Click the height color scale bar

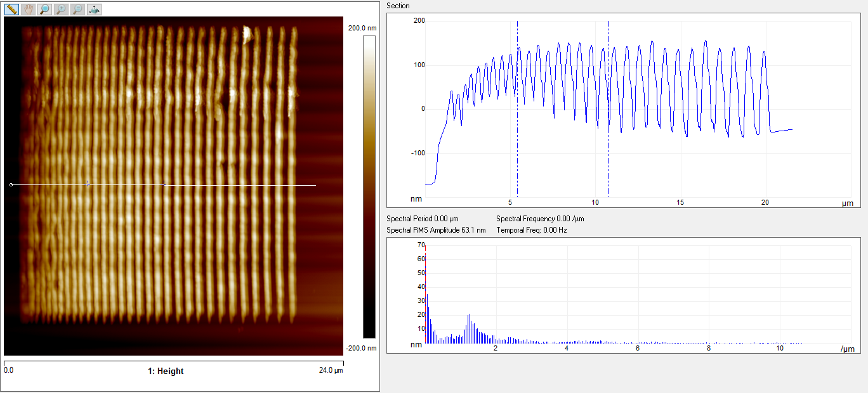coord(369,187)
